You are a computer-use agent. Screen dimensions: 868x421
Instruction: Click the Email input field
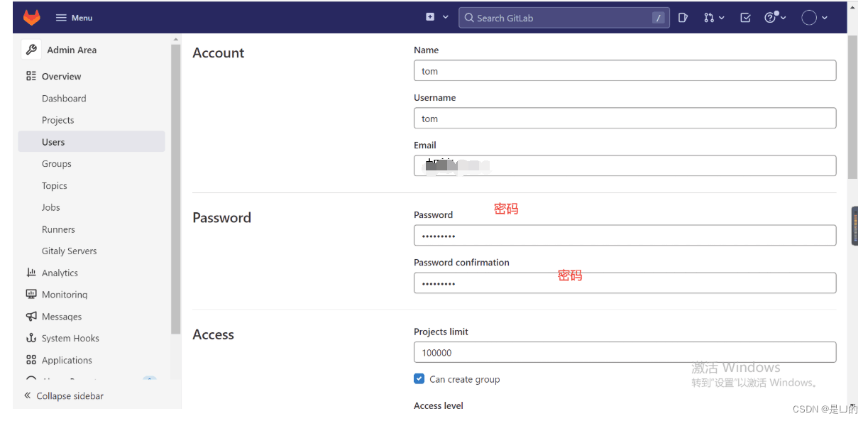[x=625, y=165]
